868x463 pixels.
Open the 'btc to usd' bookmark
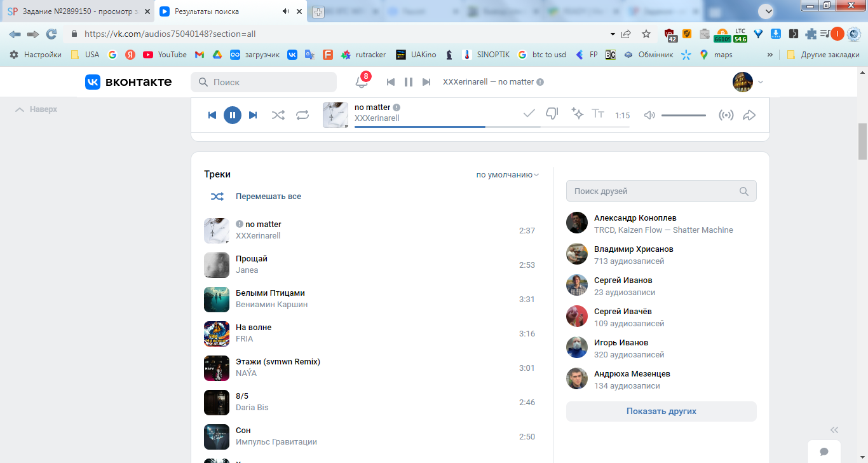[542, 55]
